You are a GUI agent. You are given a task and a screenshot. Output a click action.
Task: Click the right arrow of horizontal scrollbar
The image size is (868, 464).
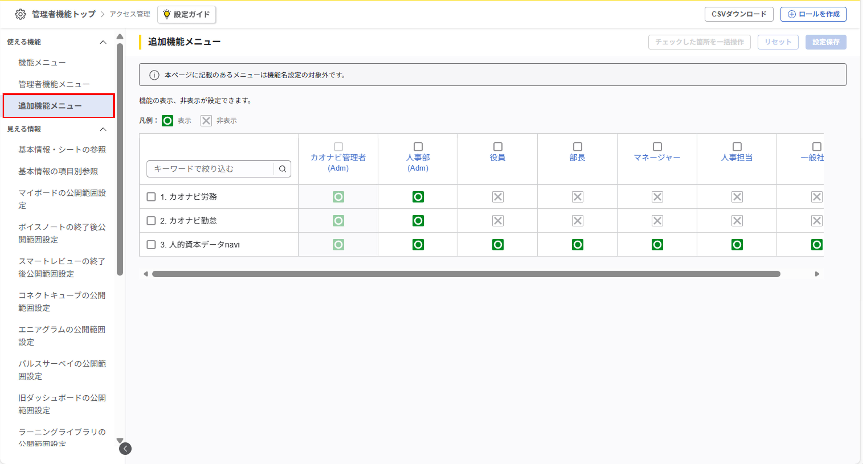[x=817, y=274]
